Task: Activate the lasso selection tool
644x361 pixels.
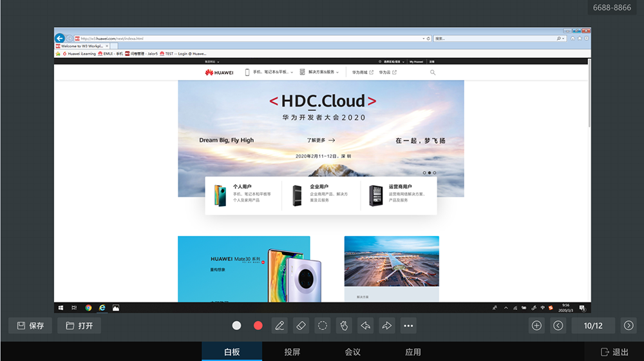Action: point(323,326)
